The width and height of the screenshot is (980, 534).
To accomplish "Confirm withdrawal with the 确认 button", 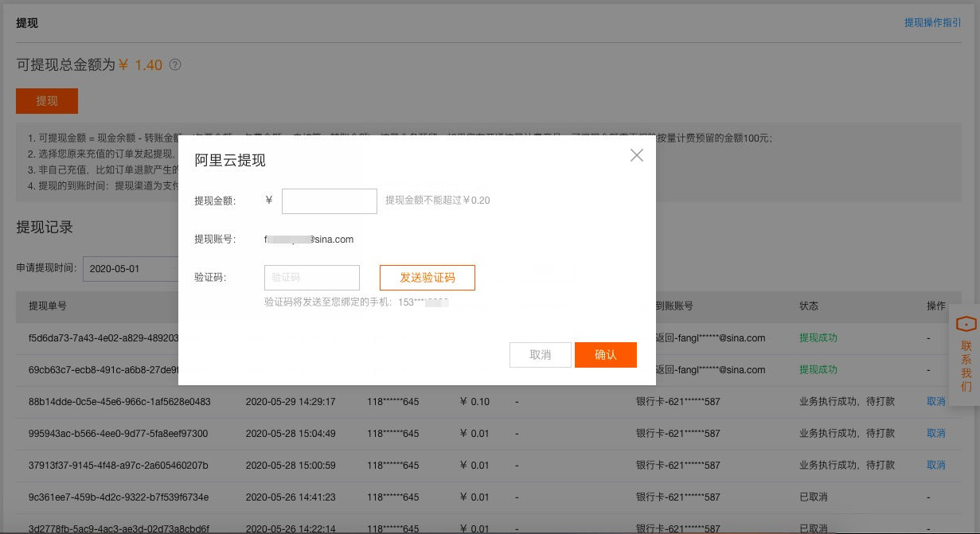I will point(606,355).
